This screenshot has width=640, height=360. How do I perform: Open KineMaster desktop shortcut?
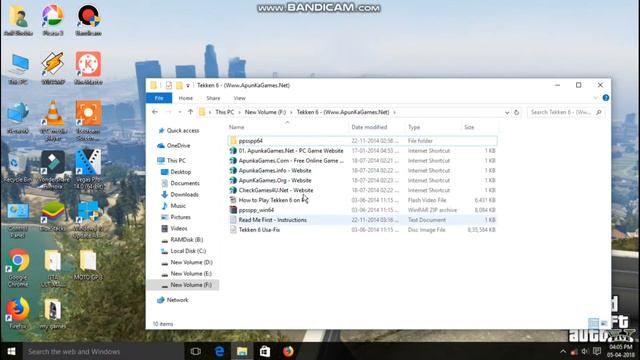88,68
